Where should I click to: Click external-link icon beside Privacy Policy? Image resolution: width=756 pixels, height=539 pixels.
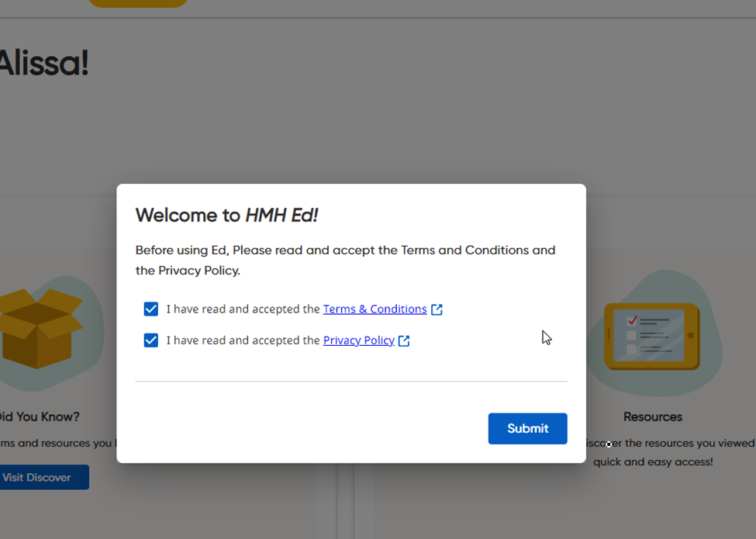click(x=404, y=341)
